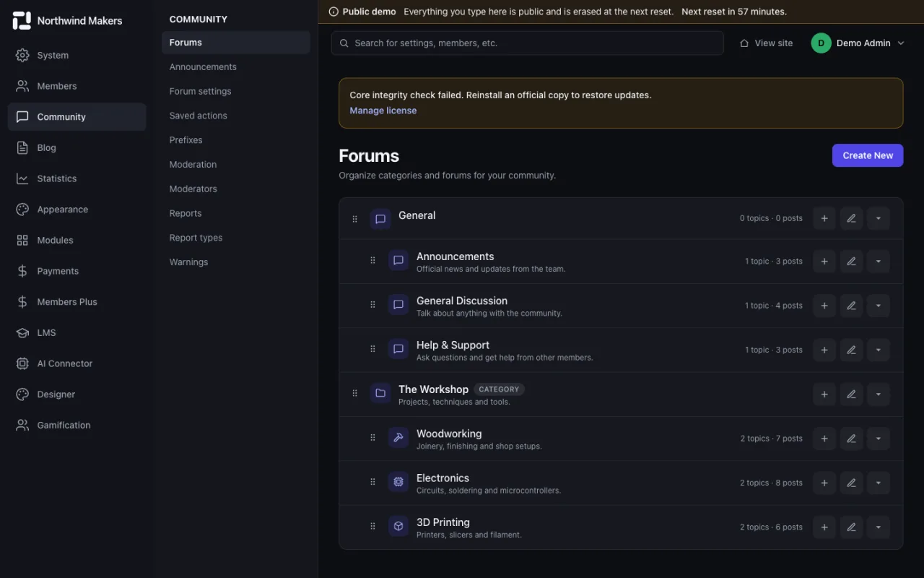Click the house icon next to View site
The width and height of the screenshot is (924, 578).
click(744, 43)
